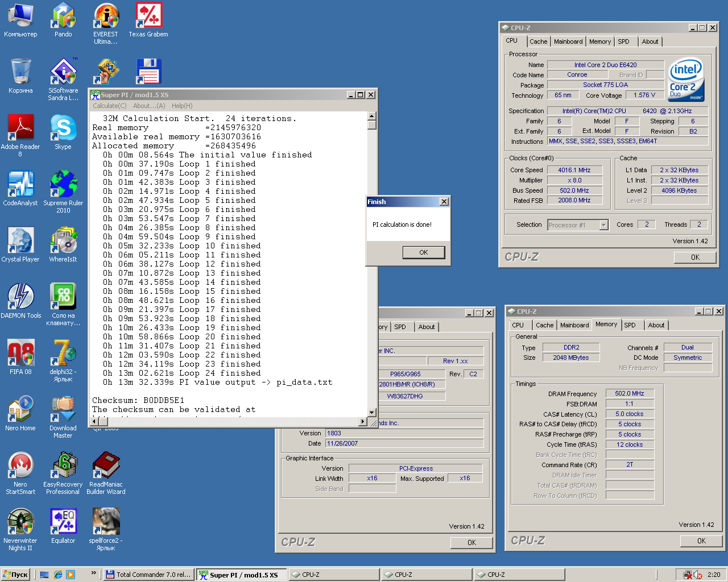The height and width of the screenshot is (582, 728).
Task: Launch ReadManiac Builder Wizard icon
Action: pos(106,473)
